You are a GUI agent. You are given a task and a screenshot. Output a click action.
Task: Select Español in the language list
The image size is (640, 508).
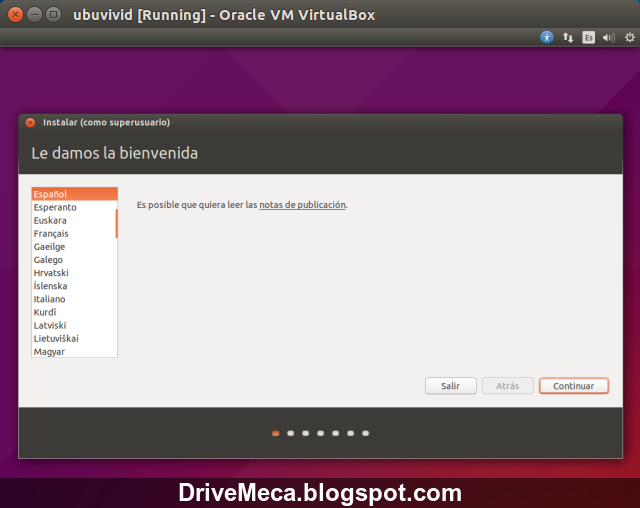click(74, 194)
